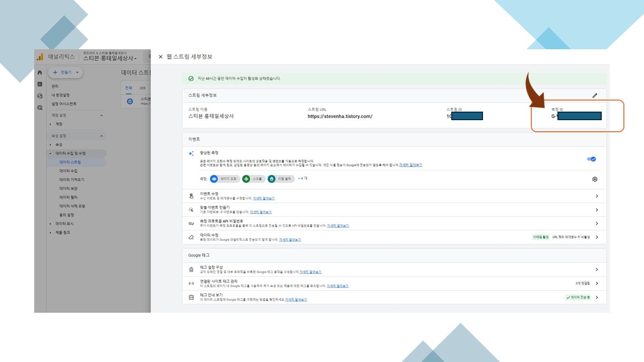
Task: Show the +4개 additional measurements
Action: [302, 178]
